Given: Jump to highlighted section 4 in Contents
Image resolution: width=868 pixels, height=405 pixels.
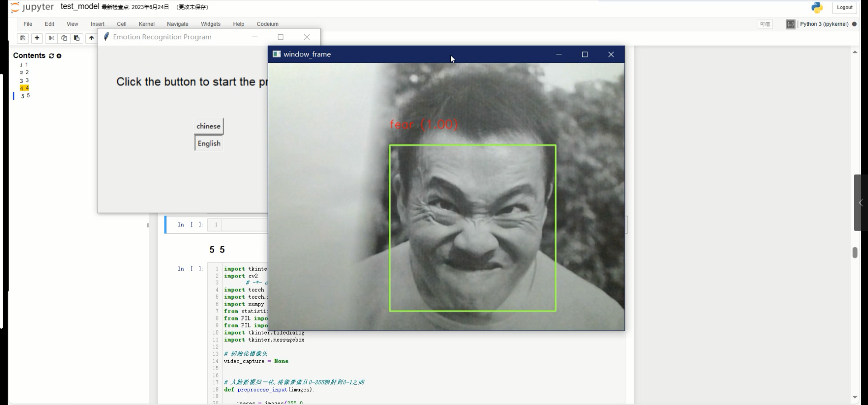Looking at the screenshot, I should click(x=24, y=88).
